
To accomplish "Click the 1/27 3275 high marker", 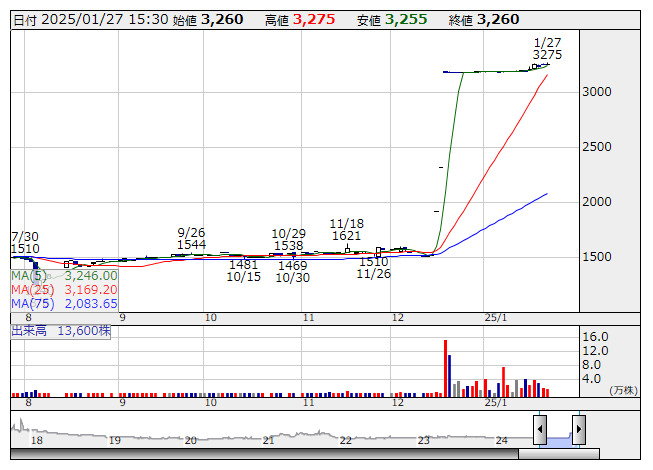I will [547, 49].
